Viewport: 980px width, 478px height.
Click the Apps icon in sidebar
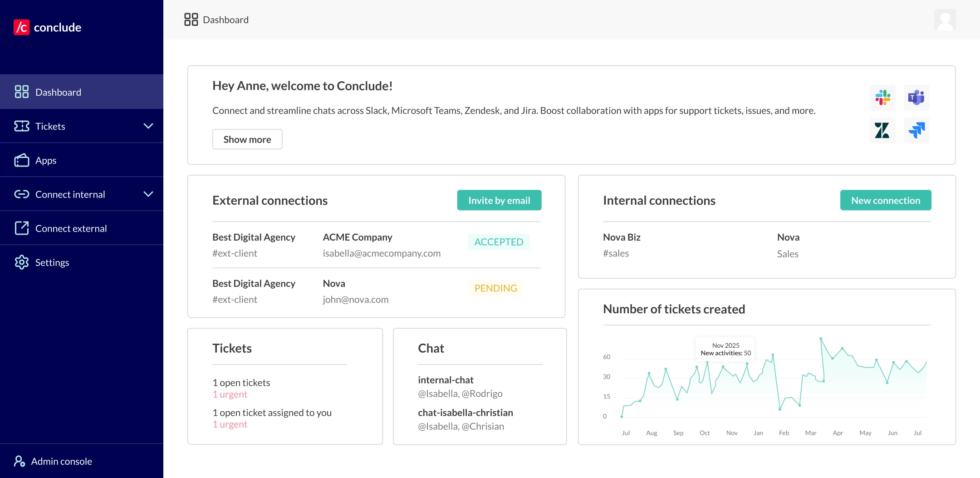21,160
